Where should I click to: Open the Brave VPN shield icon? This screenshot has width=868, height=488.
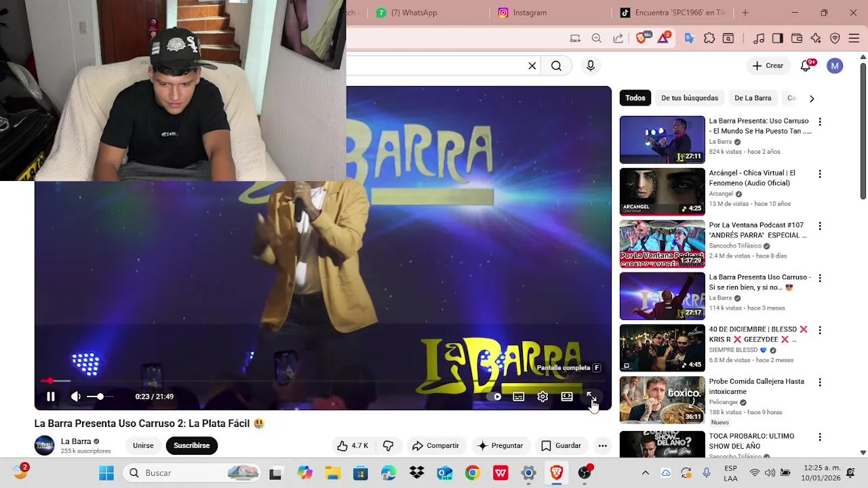pos(835,39)
